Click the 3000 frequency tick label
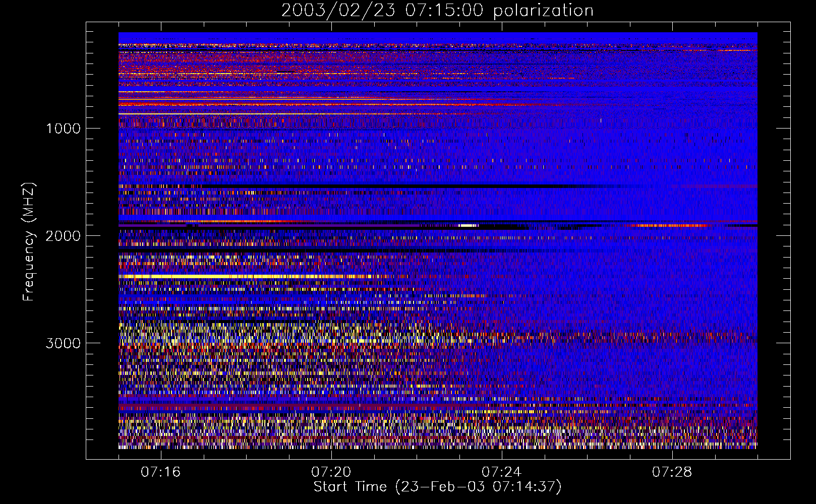Screen dimensions: 816x504 pos(63,343)
